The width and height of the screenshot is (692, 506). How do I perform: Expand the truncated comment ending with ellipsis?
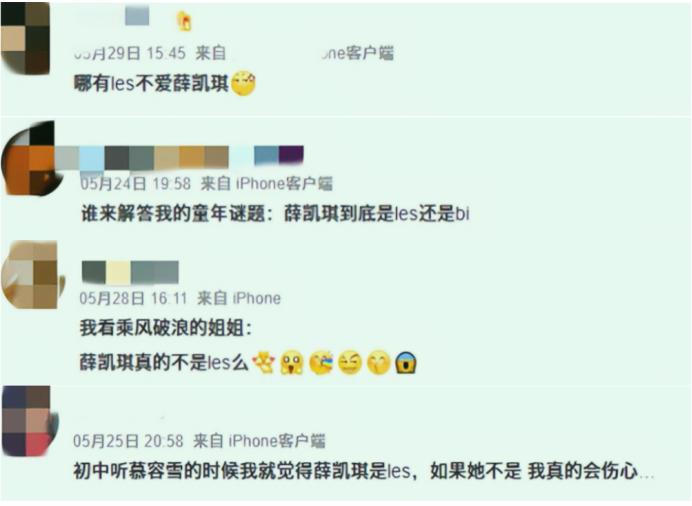(x=364, y=471)
